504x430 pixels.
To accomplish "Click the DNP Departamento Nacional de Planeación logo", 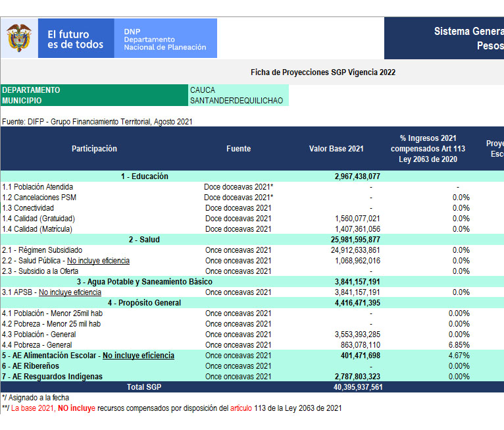I will click(166, 38).
